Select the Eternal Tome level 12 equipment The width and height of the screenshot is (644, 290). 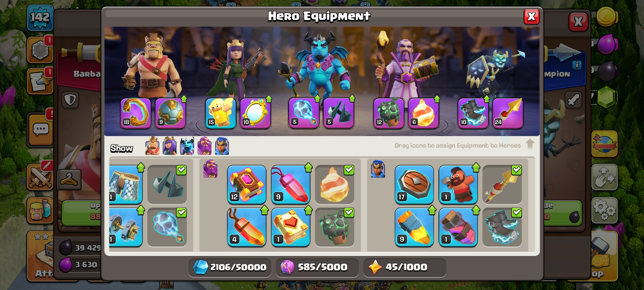click(247, 184)
